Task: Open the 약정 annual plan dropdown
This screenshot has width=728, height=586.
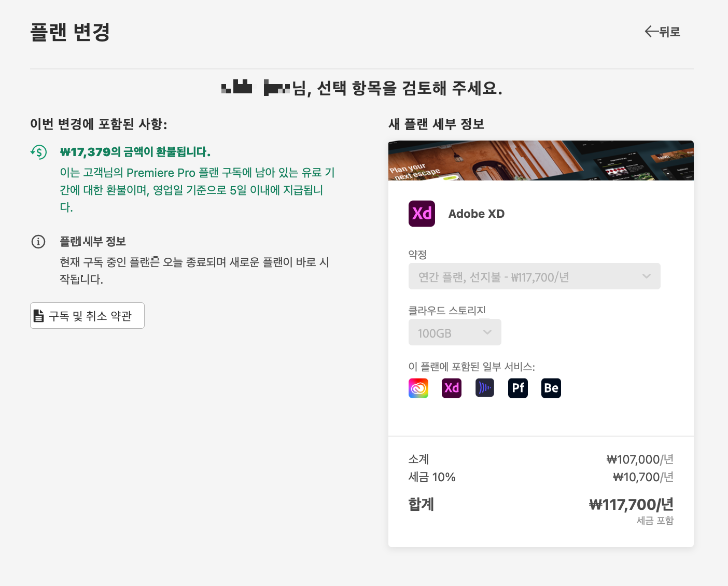Action: (534, 276)
